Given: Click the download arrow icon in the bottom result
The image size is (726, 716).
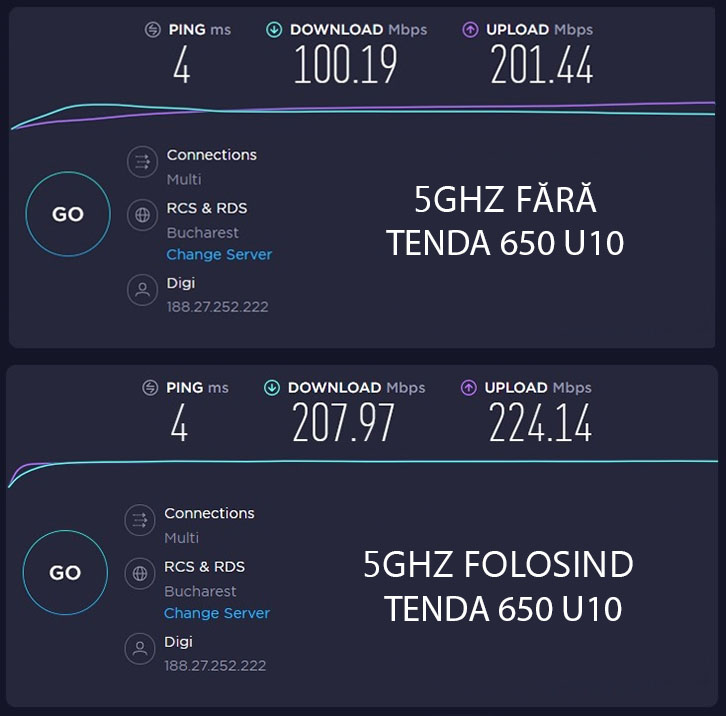Looking at the screenshot, I should click(272, 388).
